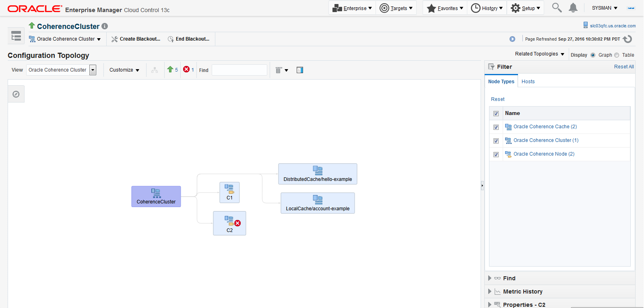
Task: Select the Table display radio button
Action: [x=617, y=55]
